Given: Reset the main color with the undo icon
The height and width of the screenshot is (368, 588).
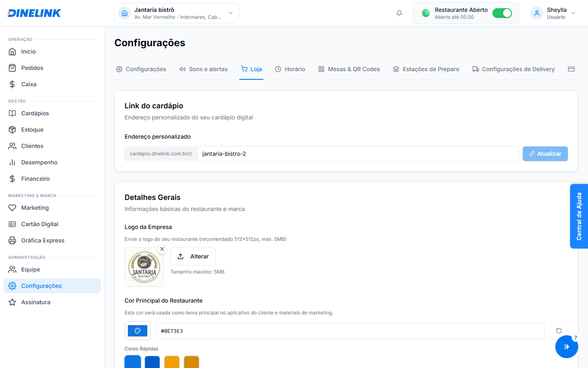Looking at the screenshot, I should pos(559,331).
